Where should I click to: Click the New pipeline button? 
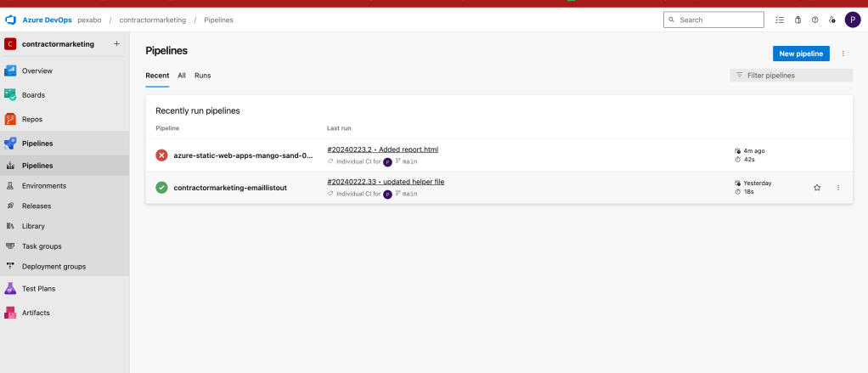click(x=801, y=54)
